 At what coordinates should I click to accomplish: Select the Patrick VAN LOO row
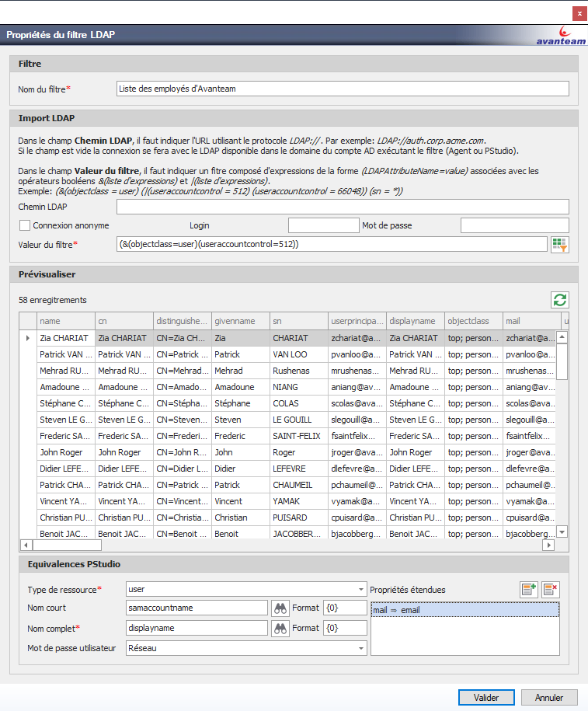click(65, 354)
